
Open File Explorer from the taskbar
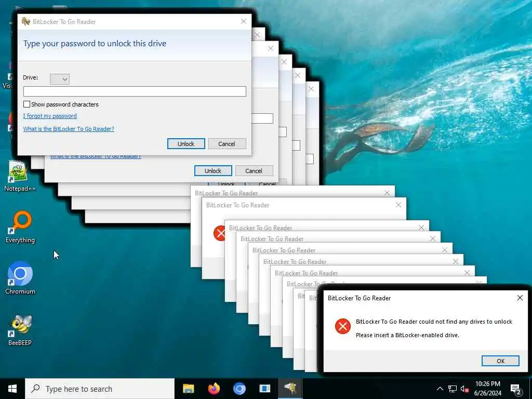point(188,389)
